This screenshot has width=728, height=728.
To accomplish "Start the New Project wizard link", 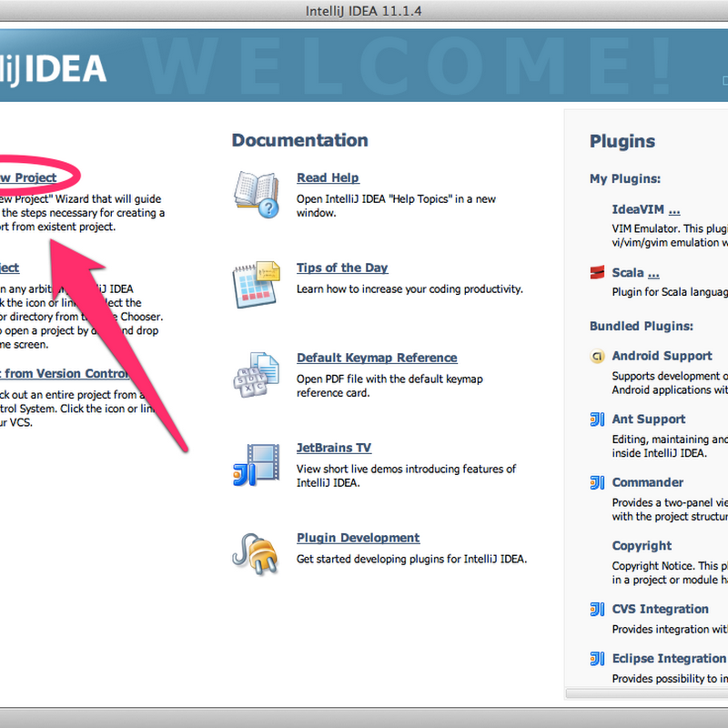I will point(28,177).
